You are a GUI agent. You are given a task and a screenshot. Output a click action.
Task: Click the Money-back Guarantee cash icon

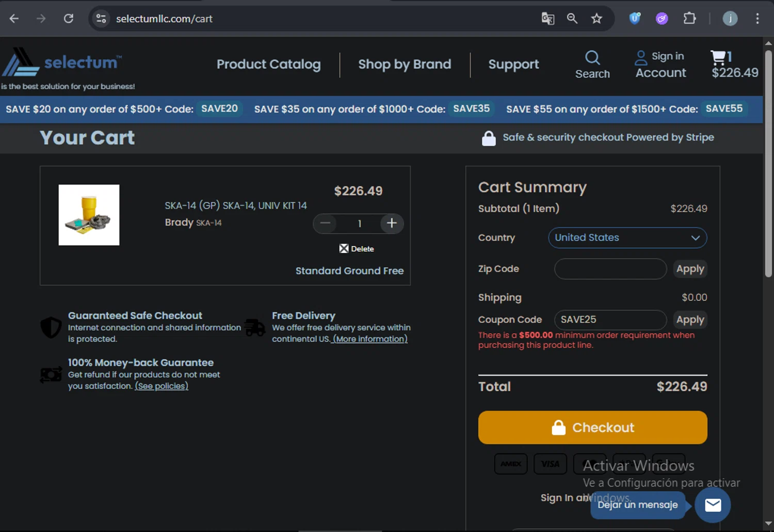(51, 375)
